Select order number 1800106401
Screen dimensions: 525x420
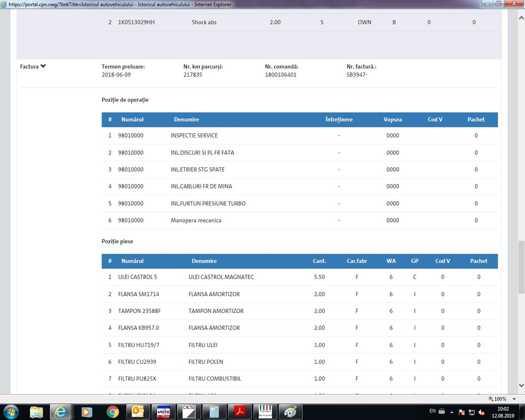click(x=280, y=75)
